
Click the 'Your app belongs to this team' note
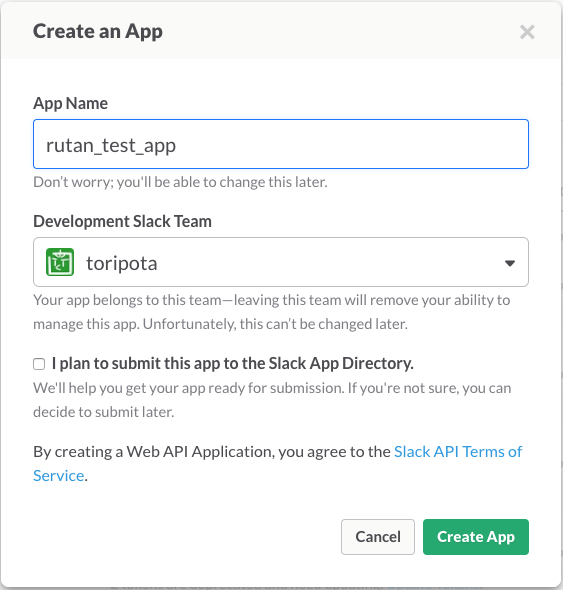(x=272, y=312)
